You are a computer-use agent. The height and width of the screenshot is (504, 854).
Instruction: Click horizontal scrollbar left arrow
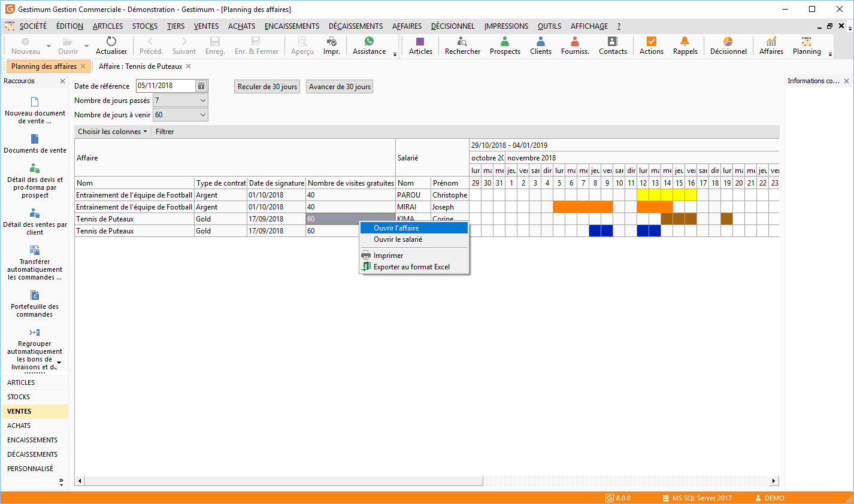[x=80, y=481]
